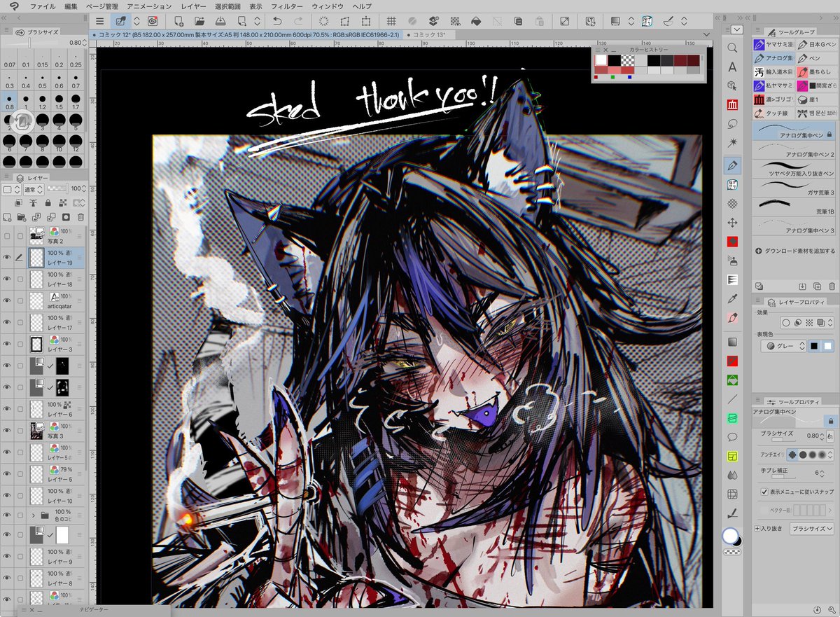Select the 墨ちらし tool group
The width and height of the screenshot is (840, 617).
point(816,71)
